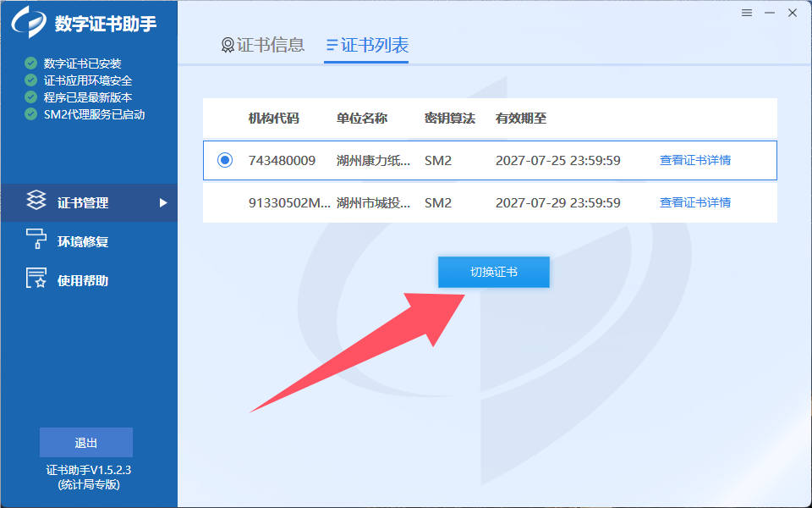Click green check beside 数字证书已安装
812x508 pixels.
click(31, 63)
